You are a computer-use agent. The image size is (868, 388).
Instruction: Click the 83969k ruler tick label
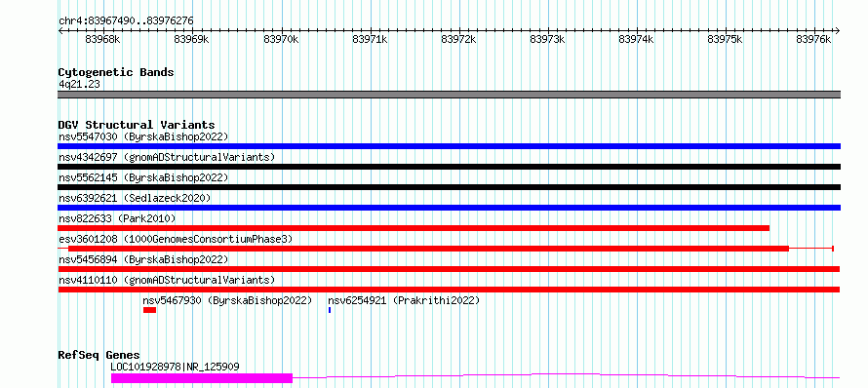191,40
